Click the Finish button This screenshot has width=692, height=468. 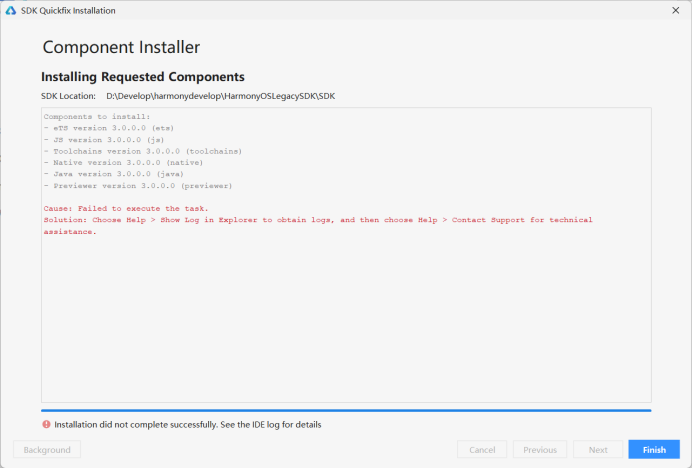653,450
